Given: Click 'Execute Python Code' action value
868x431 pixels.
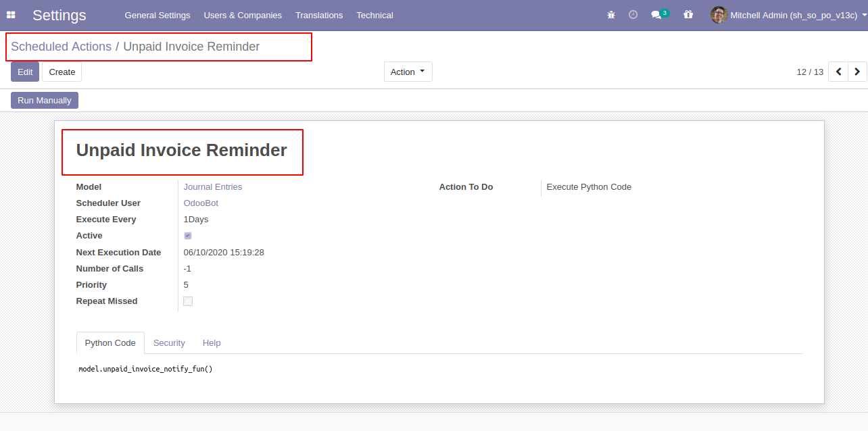Looking at the screenshot, I should click(589, 187).
